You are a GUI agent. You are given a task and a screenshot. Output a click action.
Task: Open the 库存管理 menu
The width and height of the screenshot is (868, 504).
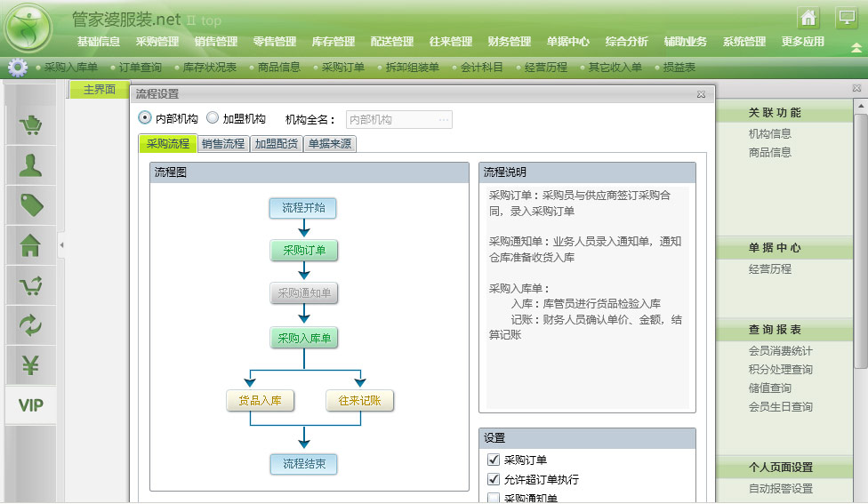(x=334, y=42)
